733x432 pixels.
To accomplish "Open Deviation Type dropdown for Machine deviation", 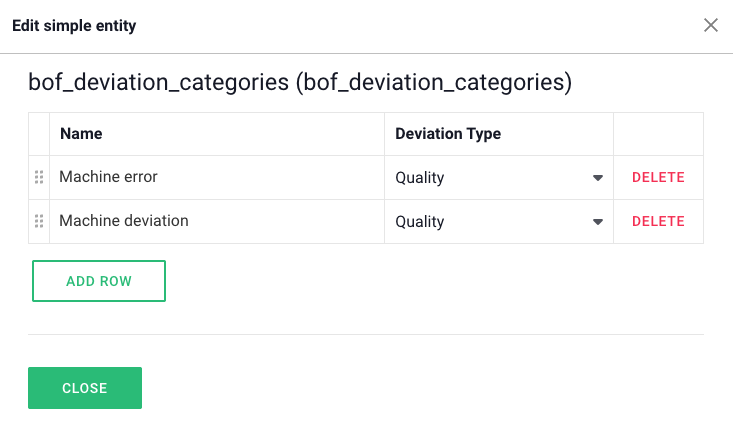I will [498, 222].
